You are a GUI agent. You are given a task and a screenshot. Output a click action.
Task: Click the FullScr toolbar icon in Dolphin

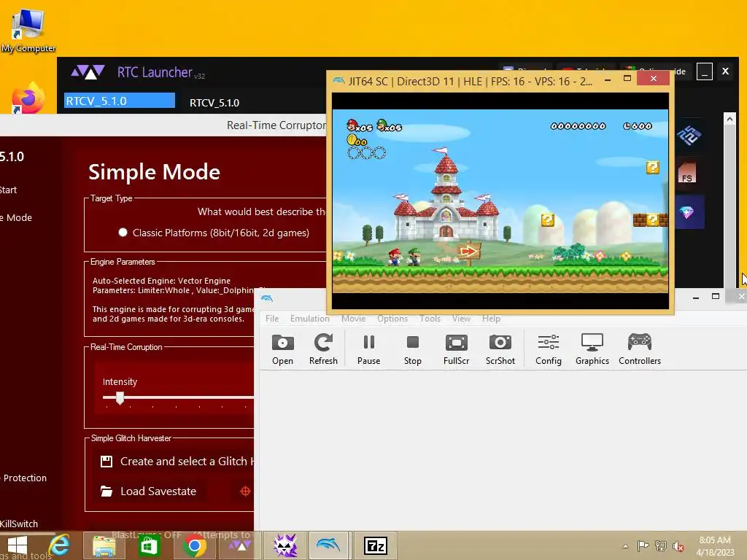point(456,349)
